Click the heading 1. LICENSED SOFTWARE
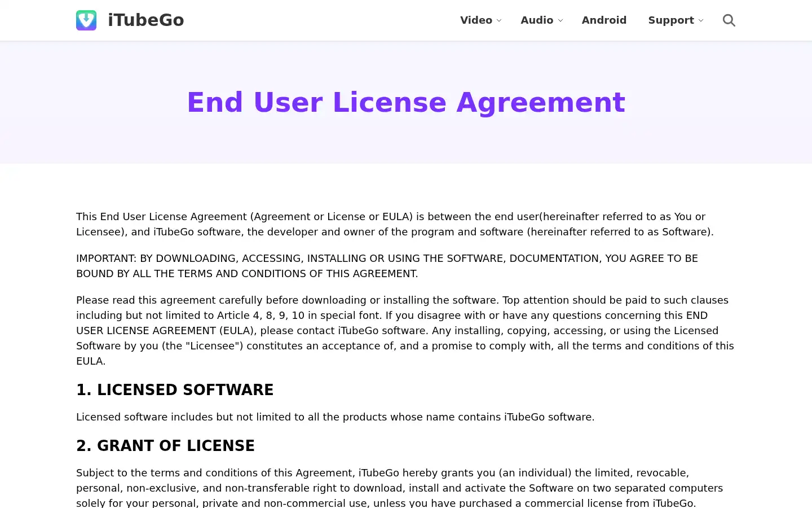Viewport: 812px width, 508px height. pyautogui.click(x=175, y=390)
